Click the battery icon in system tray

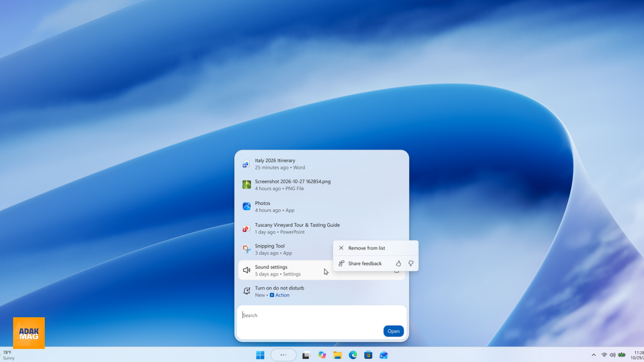pos(622,355)
